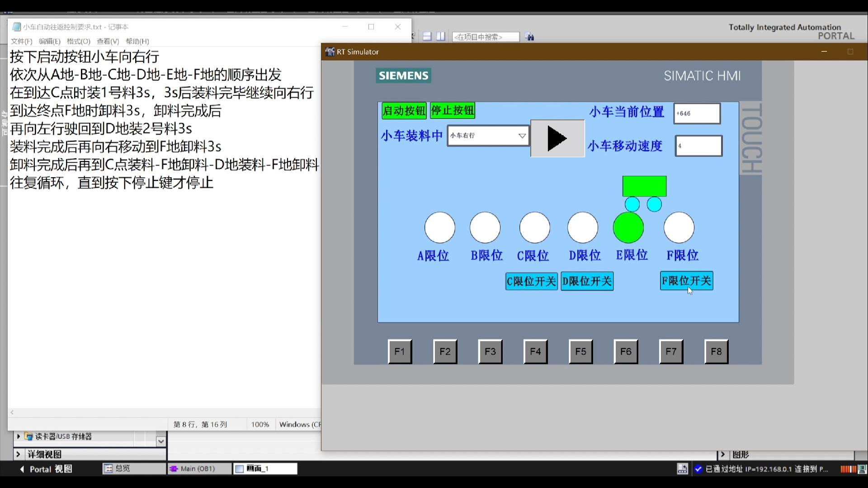Click the lit green E限位 indicator
Viewport: 868px width, 488px height.
click(628, 228)
